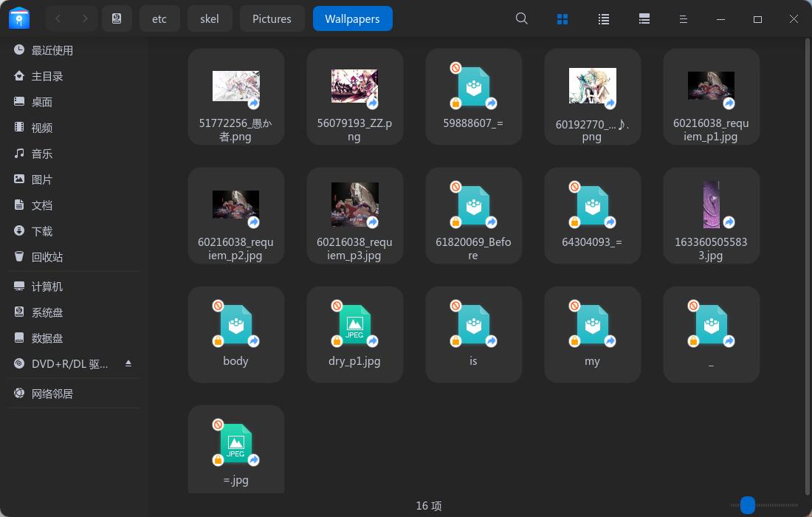Eject the DVD+R/DL drive

point(128,363)
